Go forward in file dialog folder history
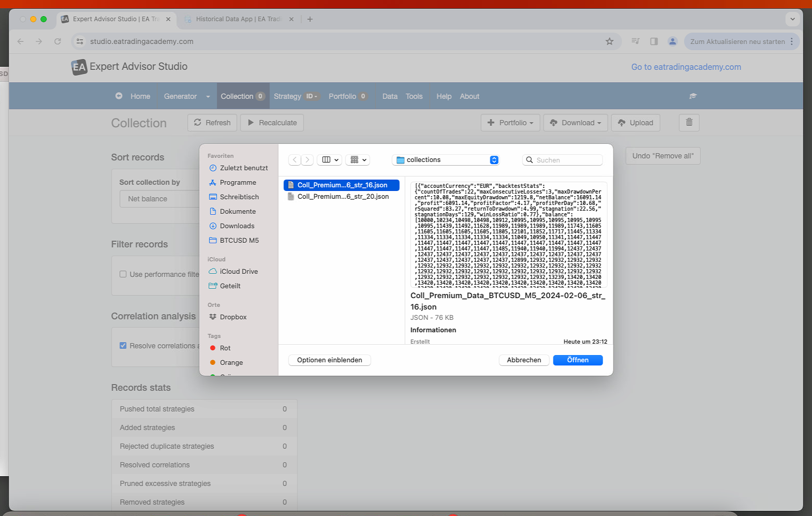The height and width of the screenshot is (516, 812). tap(307, 160)
